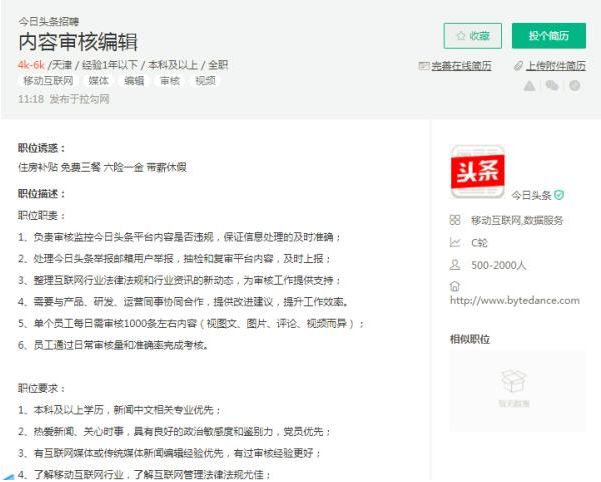The height and width of the screenshot is (482, 601).
Task: Click the 移动互联网 job tag
Action: 47,80
